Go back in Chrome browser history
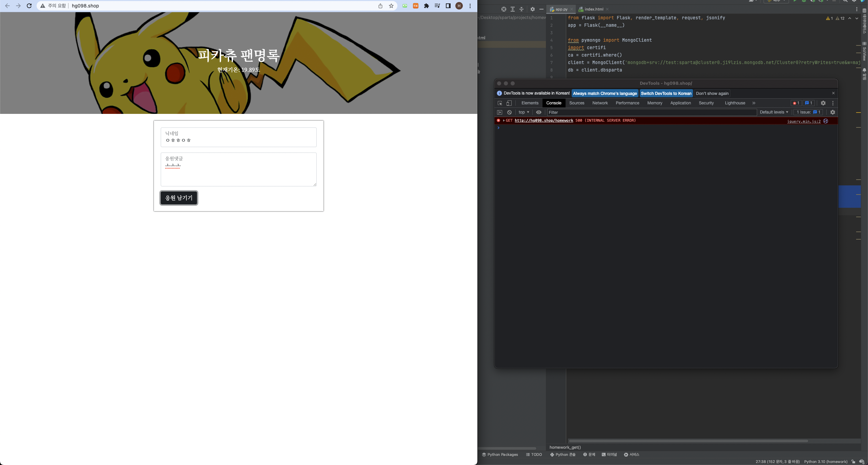Image resolution: width=868 pixels, height=465 pixels. (7, 6)
